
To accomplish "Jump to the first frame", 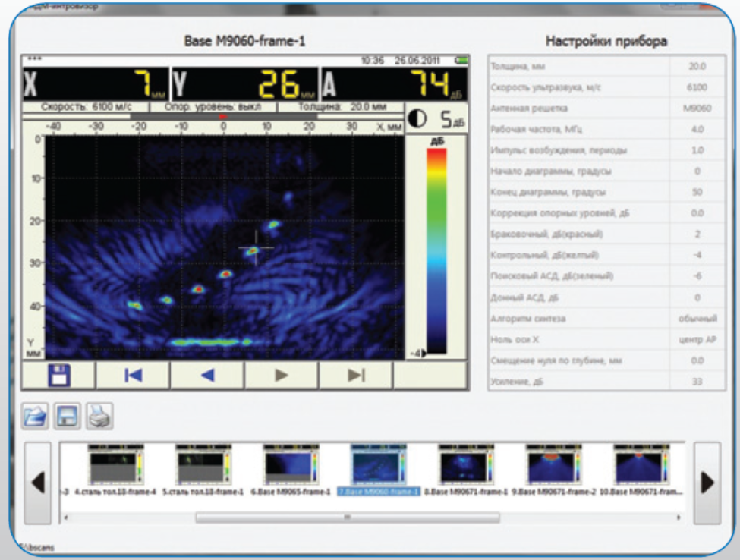I will pyautogui.click(x=133, y=375).
